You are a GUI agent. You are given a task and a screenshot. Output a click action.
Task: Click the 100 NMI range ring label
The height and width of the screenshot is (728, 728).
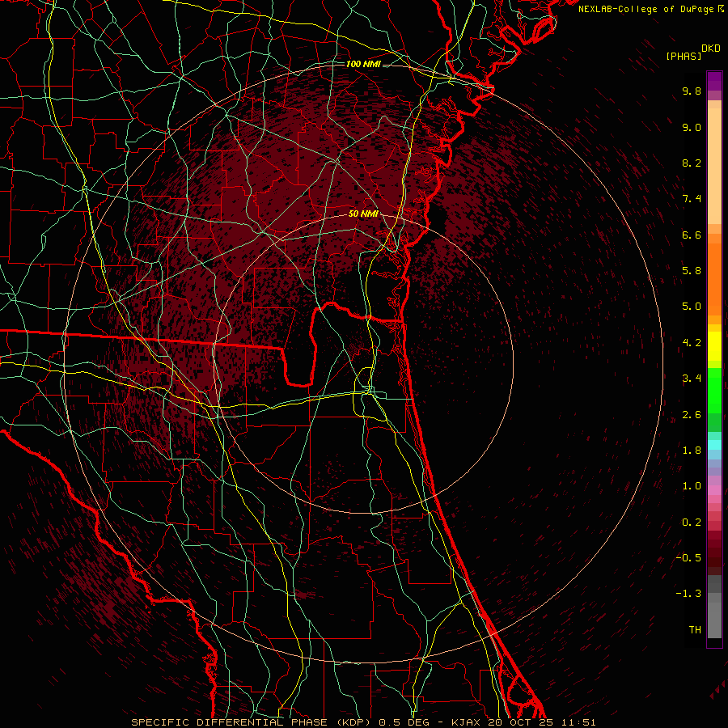pyautogui.click(x=363, y=64)
